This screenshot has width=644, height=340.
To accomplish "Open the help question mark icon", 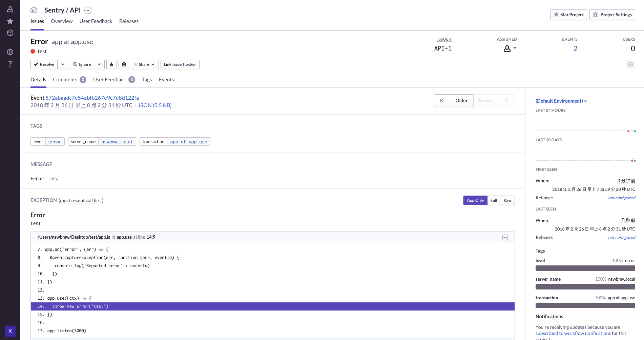I will point(10,64).
